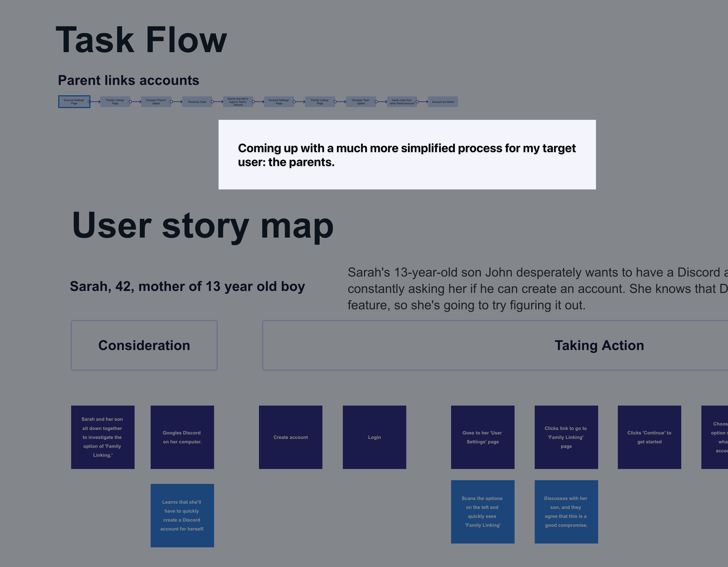Click the 'Login' story card

point(374,437)
